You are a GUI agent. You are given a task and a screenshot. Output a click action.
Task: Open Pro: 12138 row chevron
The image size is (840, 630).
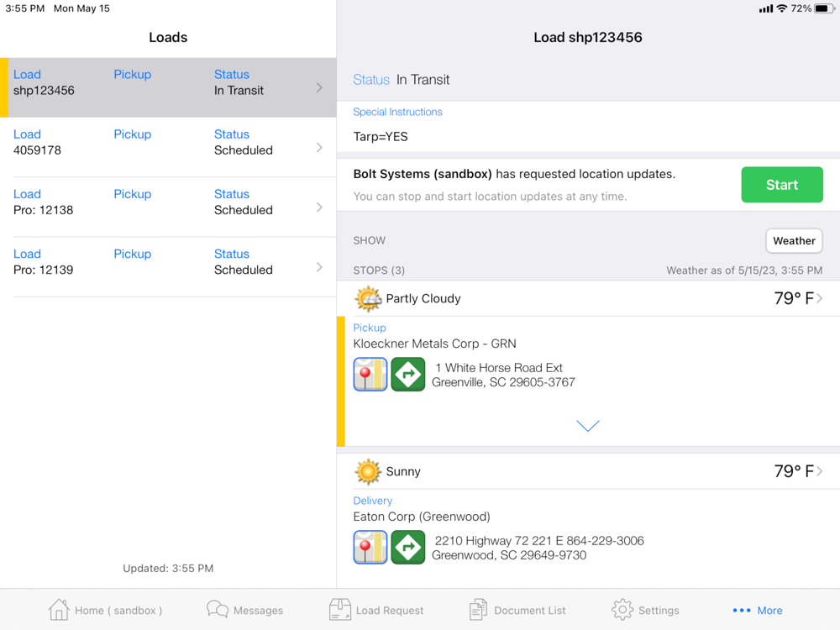(x=319, y=207)
